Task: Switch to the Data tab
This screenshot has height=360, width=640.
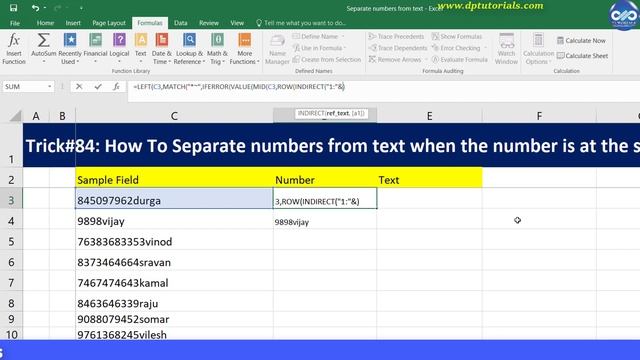Action: tap(180, 23)
